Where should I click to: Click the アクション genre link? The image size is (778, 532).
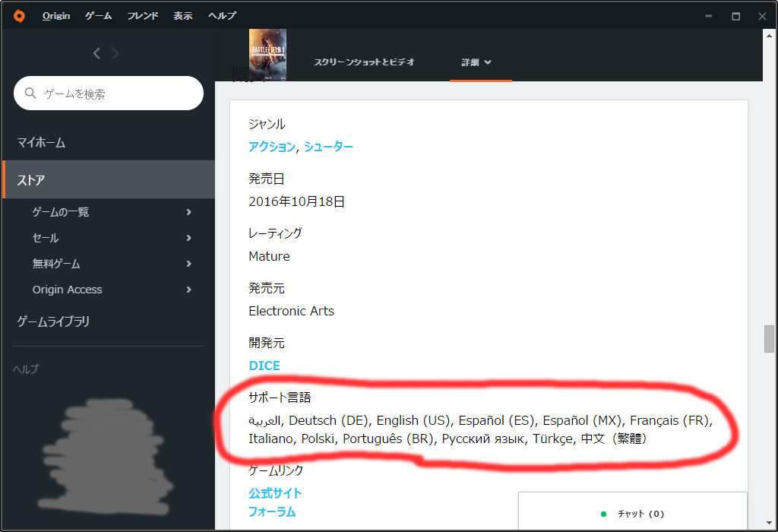pyautogui.click(x=272, y=147)
